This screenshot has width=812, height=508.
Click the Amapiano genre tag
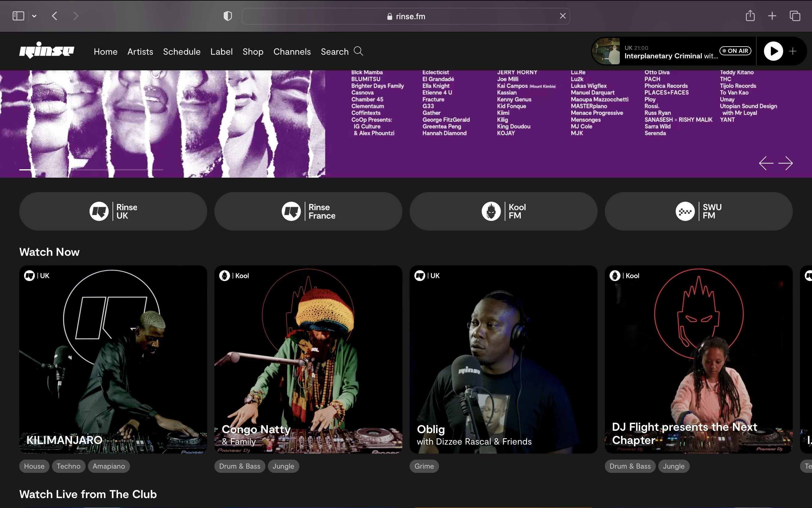(109, 466)
